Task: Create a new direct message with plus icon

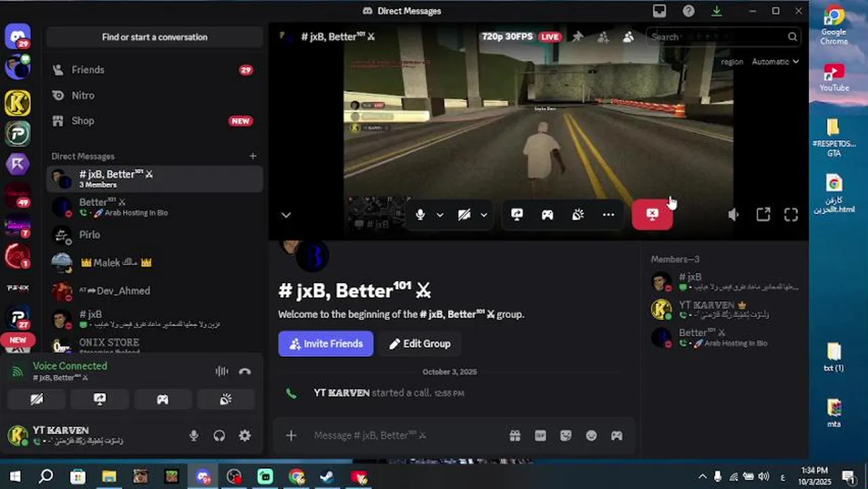Action: coord(253,156)
